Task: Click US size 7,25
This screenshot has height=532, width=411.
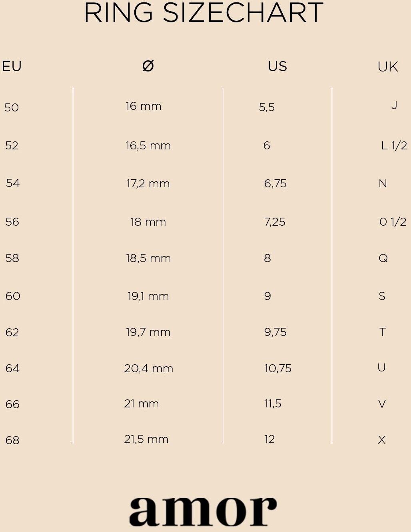Action: [x=275, y=222]
